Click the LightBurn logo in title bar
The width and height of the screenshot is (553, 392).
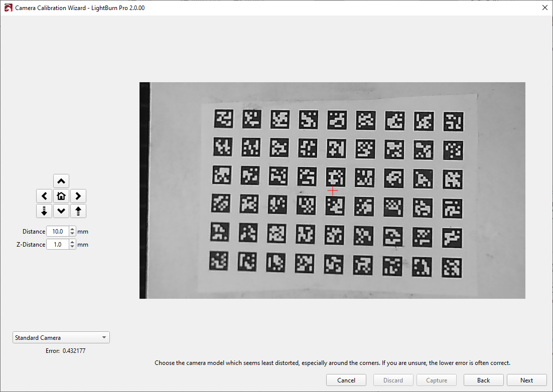(x=8, y=8)
